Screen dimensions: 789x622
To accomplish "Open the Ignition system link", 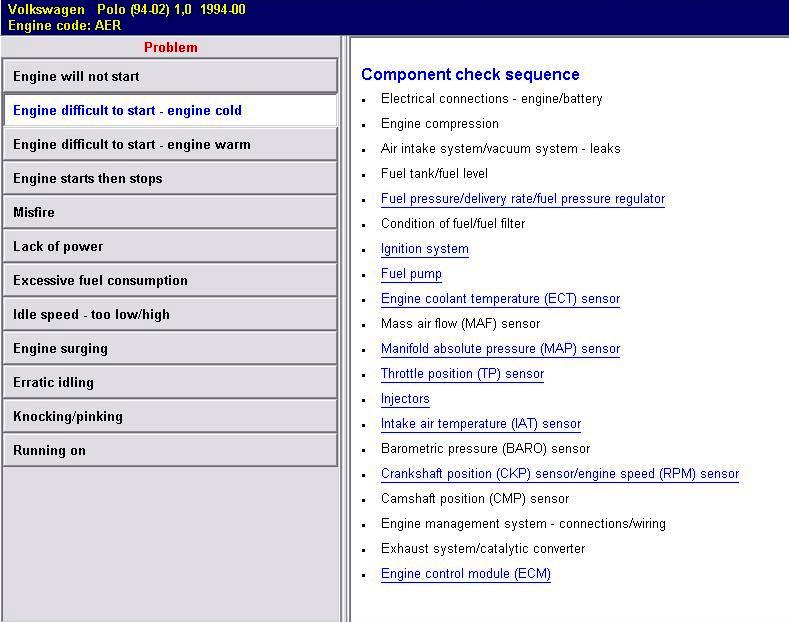I will click(425, 249).
